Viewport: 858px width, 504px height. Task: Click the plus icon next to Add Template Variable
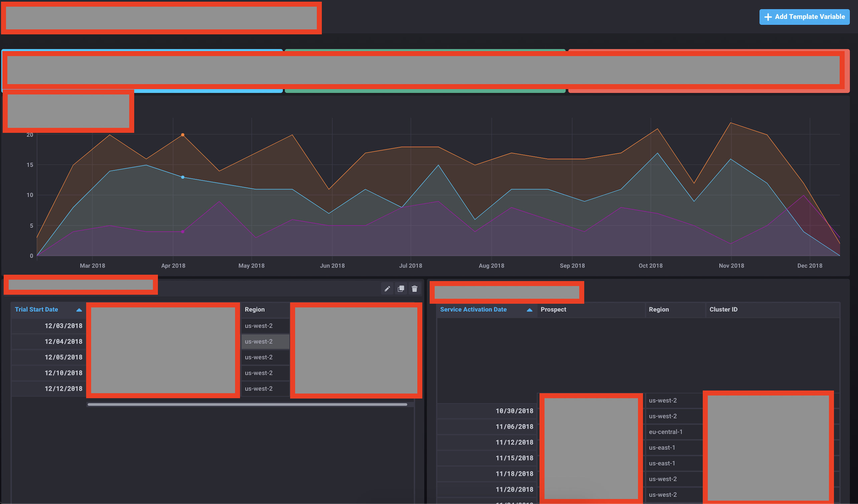[x=768, y=17]
